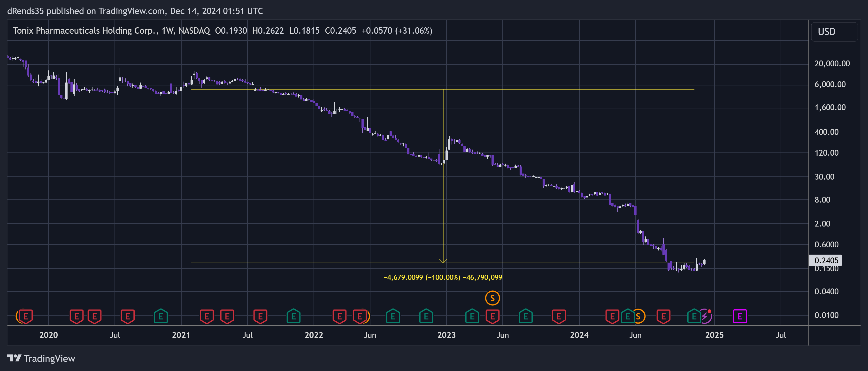Click the TradingView logo

coord(41,359)
